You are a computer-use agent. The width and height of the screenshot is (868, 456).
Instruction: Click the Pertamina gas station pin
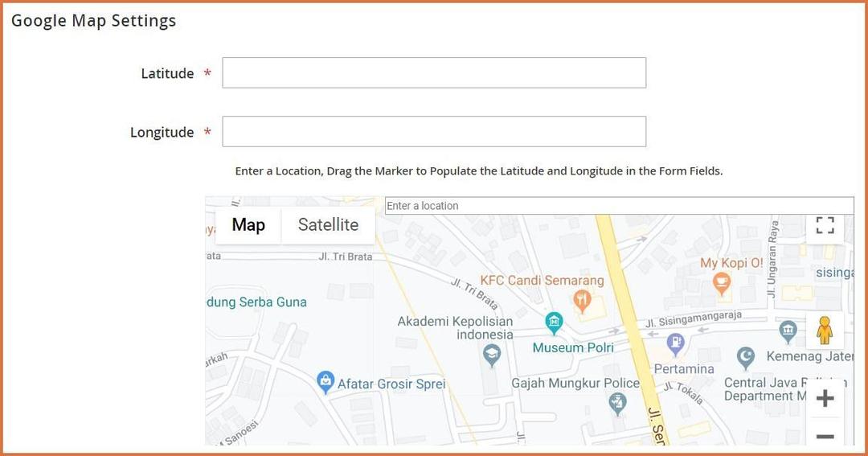tap(675, 345)
